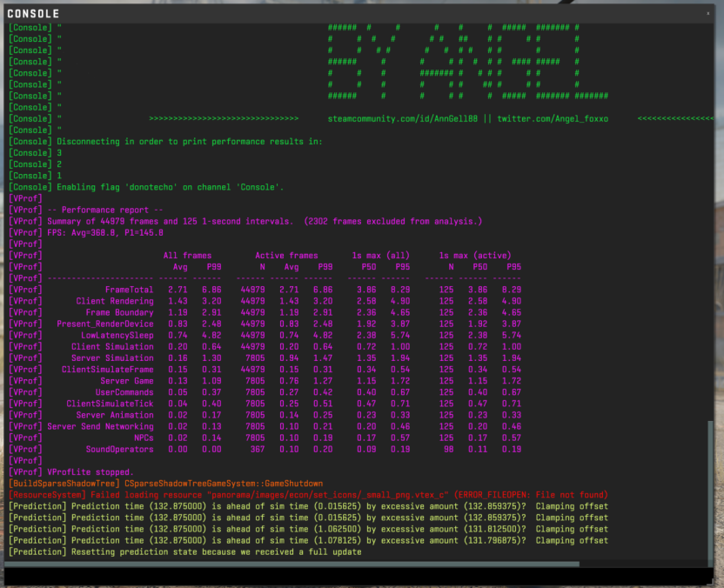Image resolution: width=724 pixels, height=588 pixels.
Task: Click the orange BuildSparseShadowTree line
Action: pyautogui.click(x=165, y=484)
